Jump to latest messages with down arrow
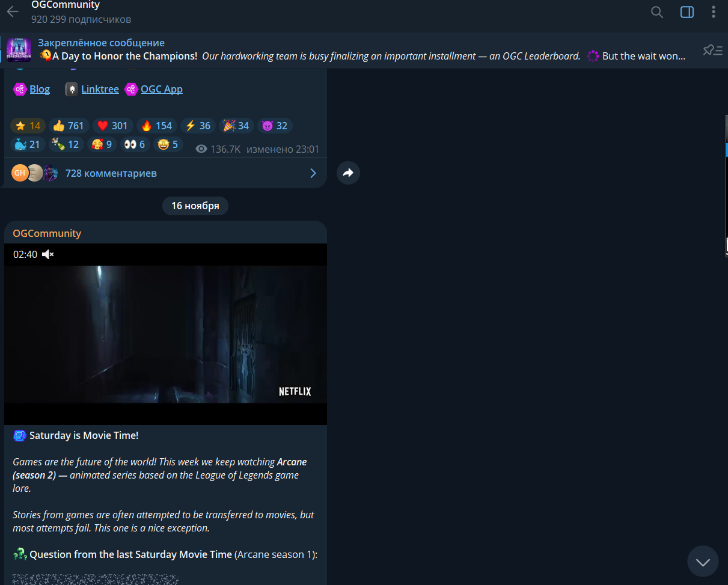The height and width of the screenshot is (585, 728). tap(702, 562)
